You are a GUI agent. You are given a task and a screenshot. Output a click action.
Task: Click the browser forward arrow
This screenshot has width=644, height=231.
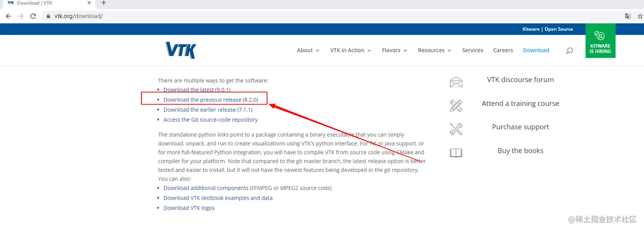pos(20,16)
